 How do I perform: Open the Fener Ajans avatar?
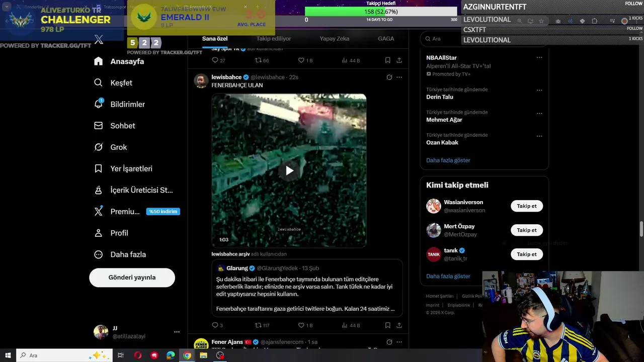point(201,345)
